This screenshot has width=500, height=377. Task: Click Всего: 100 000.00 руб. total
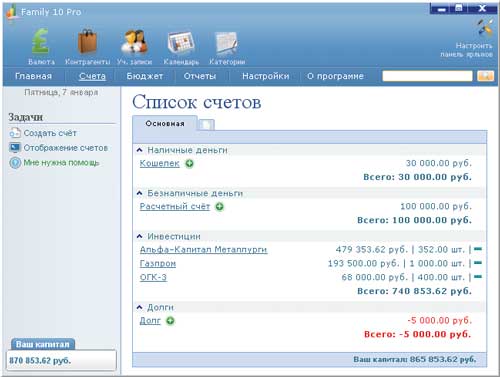[x=414, y=220]
